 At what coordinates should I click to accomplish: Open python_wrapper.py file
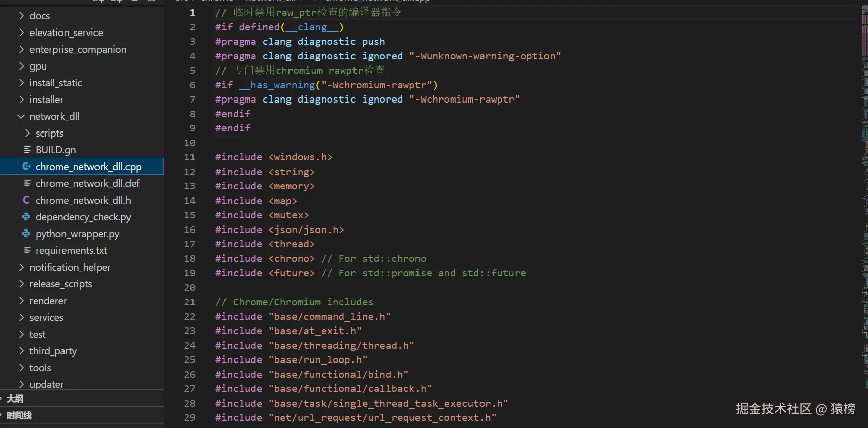coord(82,234)
